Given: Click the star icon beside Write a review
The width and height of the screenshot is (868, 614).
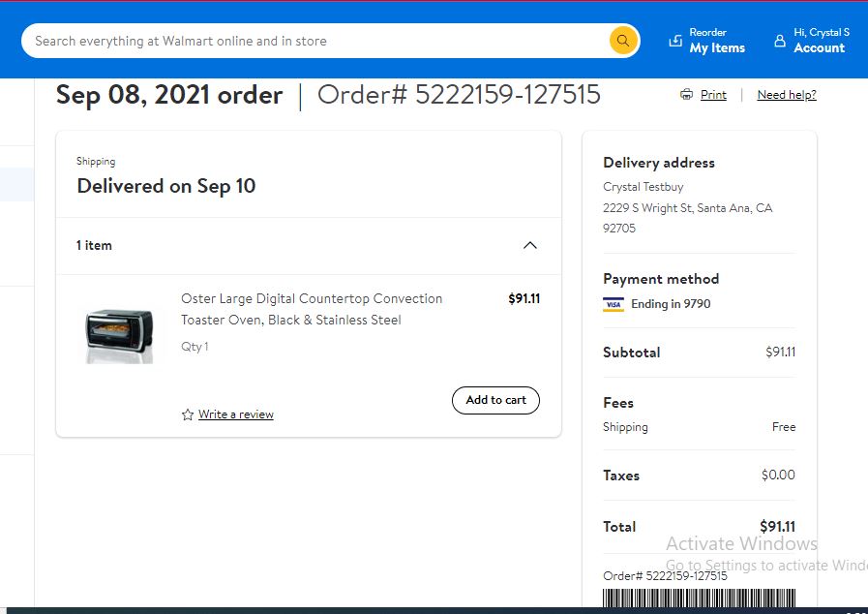Looking at the screenshot, I should 188,414.
